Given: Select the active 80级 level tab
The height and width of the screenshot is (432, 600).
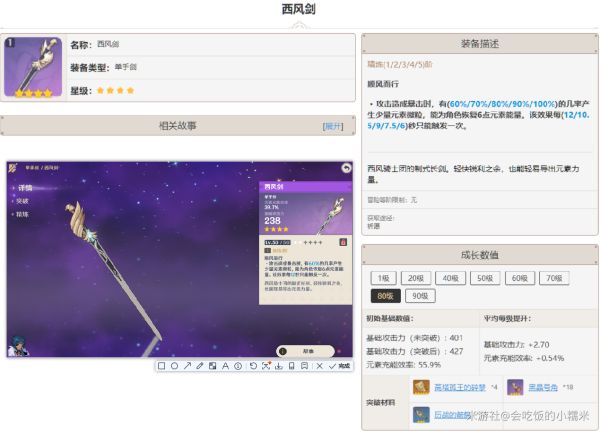Looking at the screenshot, I should click(x=386, y=296).
